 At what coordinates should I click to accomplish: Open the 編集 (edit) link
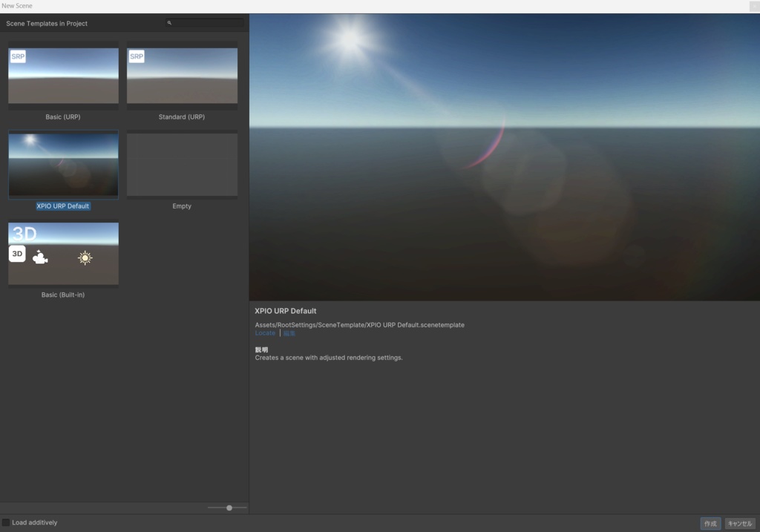[289, 333]
